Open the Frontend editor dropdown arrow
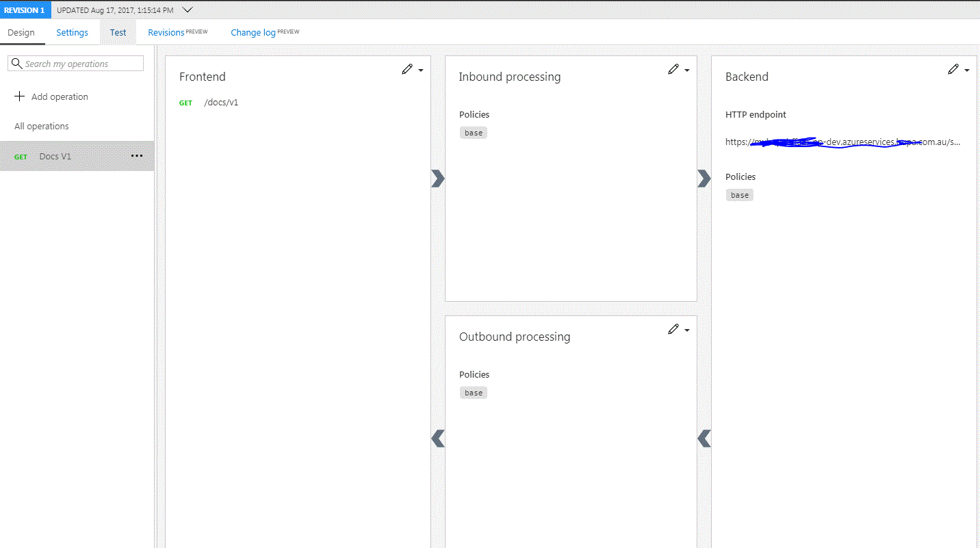 [x=420, y=70]
